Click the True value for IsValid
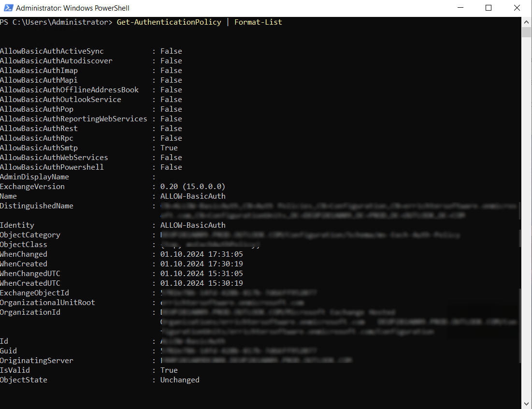The height and width of the screenshot is (409, 532). coord(169,370)
